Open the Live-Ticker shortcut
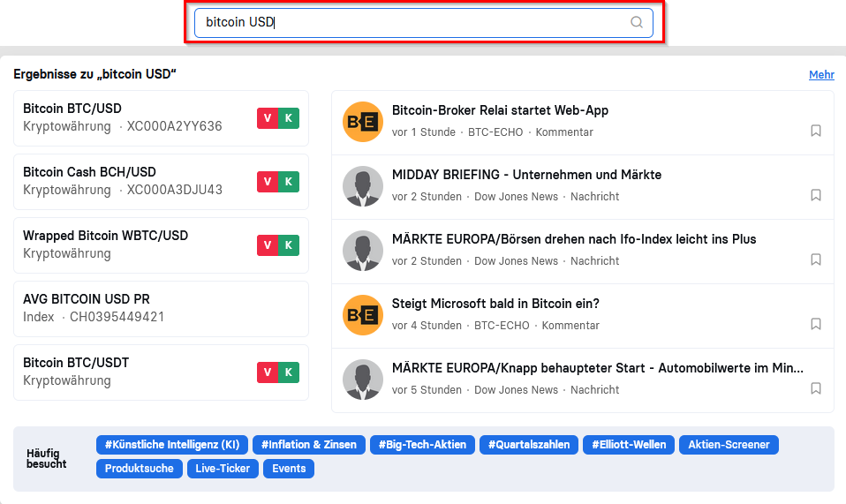The image size is (846, 504). [x=223, y=469]
